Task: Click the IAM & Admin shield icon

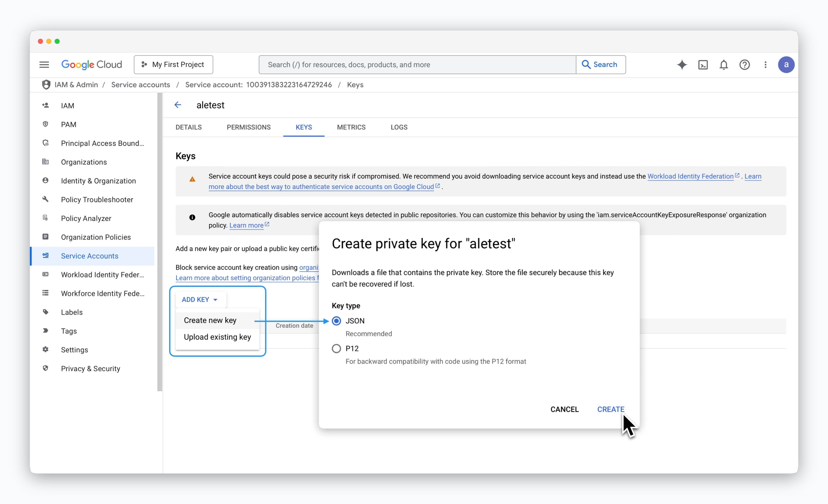Action: (46, 85)
